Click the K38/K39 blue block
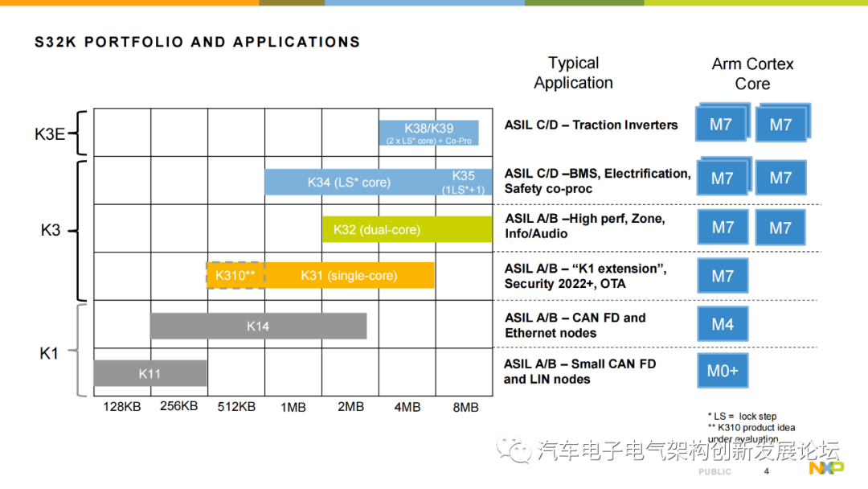The image size is (868, 489). pos(428,133)
